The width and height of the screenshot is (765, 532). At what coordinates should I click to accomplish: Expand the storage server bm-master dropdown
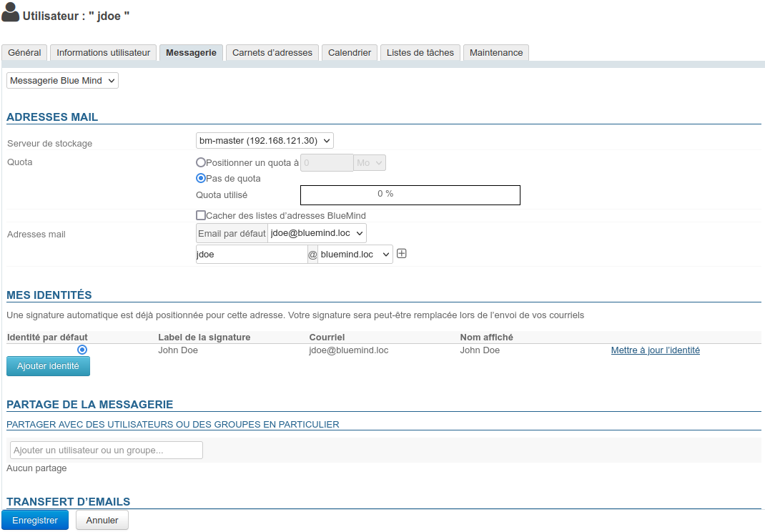point(265,141)
